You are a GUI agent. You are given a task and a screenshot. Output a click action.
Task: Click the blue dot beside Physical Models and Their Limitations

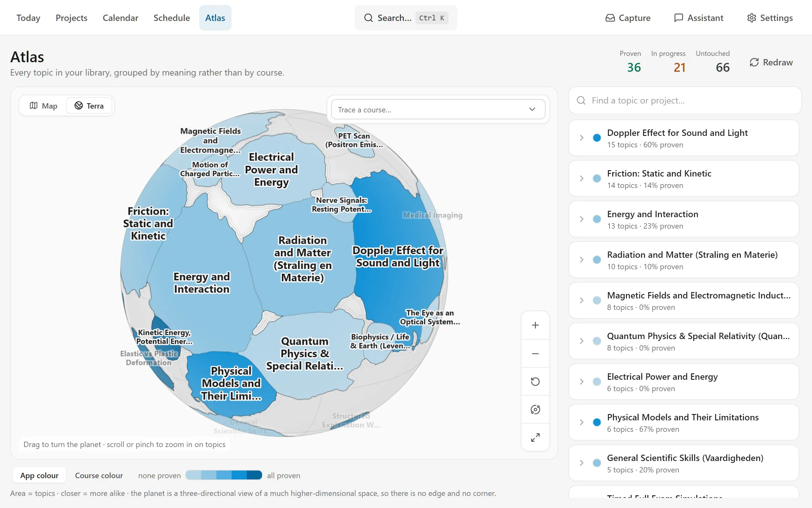597,422
